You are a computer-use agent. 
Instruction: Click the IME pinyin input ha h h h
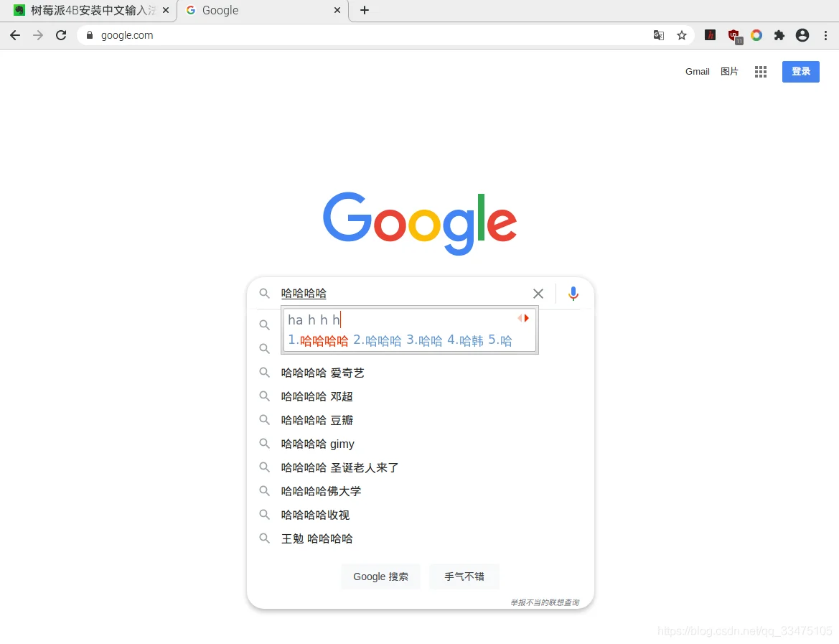pos(314,320)
